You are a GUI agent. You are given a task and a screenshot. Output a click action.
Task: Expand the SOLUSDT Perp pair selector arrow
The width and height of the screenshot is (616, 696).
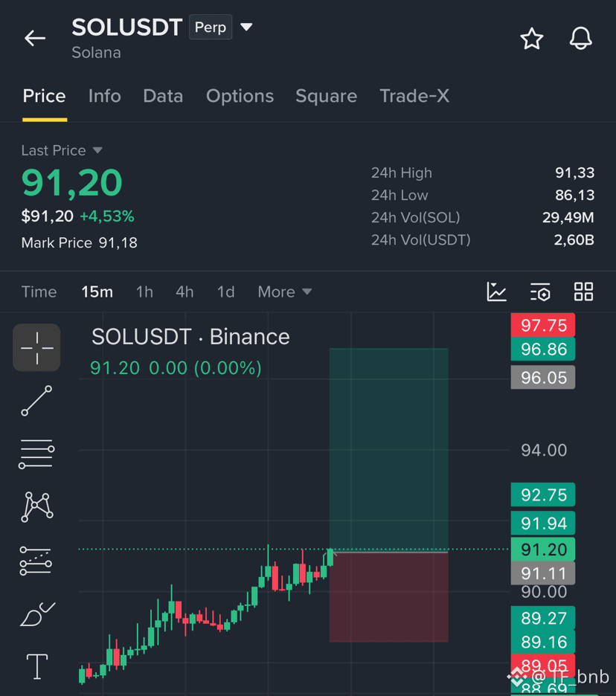click(246, 28)
